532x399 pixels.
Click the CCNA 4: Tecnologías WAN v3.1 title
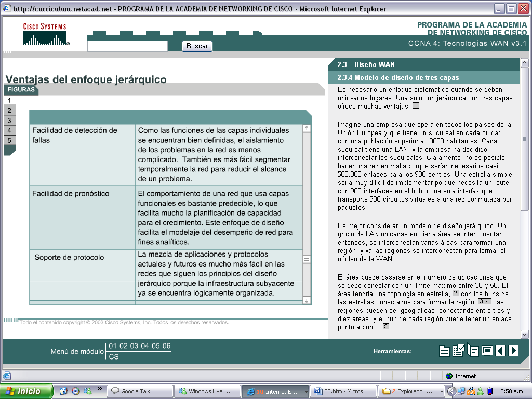point(467,43)
